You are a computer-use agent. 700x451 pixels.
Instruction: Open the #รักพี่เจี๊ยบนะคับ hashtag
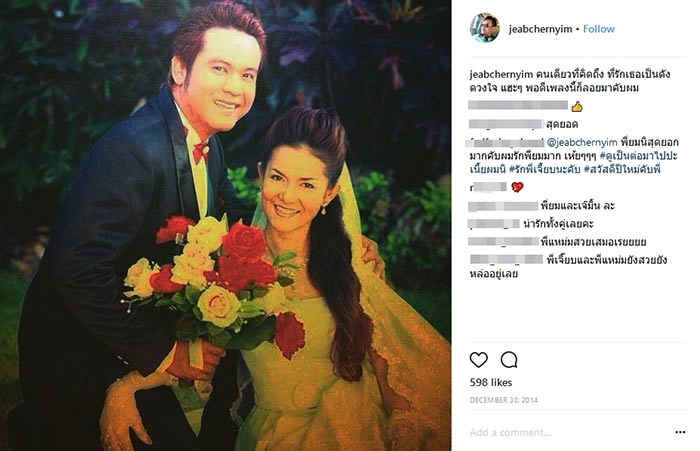coord(544,170)
